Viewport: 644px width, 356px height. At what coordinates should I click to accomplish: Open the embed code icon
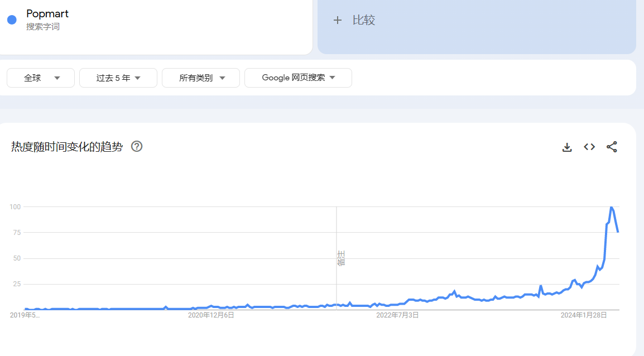pos(589,147)
